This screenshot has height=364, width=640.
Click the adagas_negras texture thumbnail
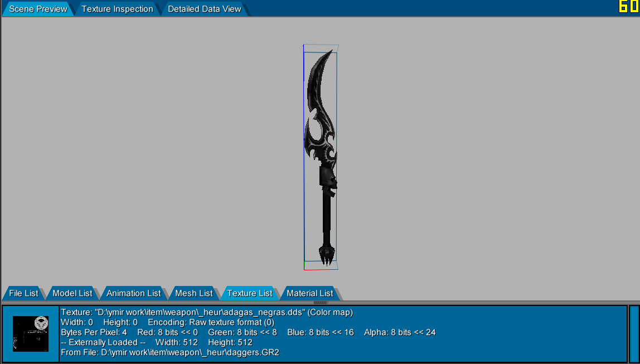[x=31, y=334]
